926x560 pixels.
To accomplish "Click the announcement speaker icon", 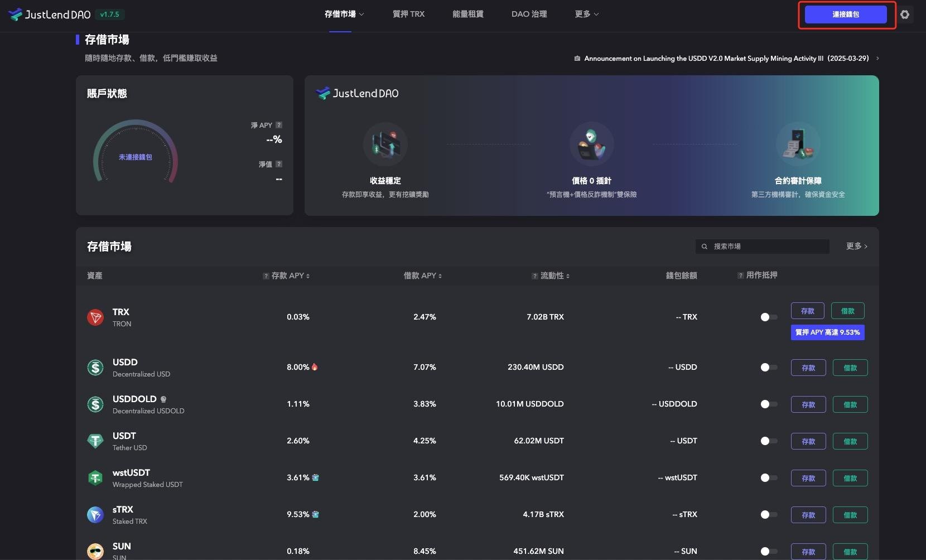I will (x=577, y=58).
